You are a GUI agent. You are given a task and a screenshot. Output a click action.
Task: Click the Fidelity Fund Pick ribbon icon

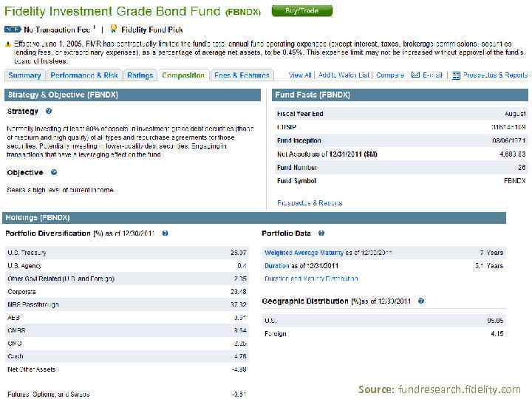coord(113,29)
